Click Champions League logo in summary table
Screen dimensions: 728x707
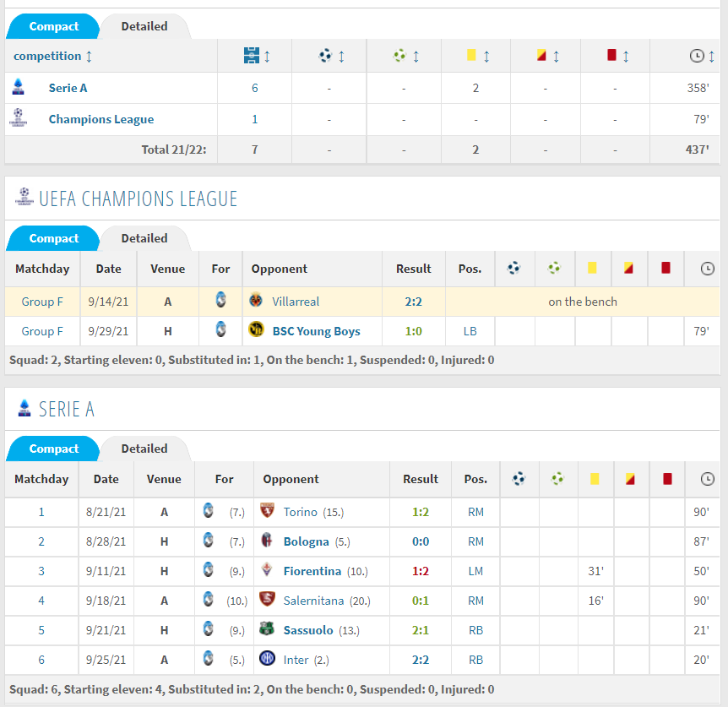[18, 118]
